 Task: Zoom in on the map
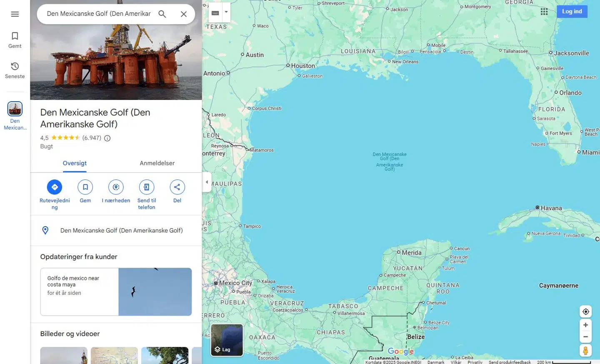(x=585, y=325)
